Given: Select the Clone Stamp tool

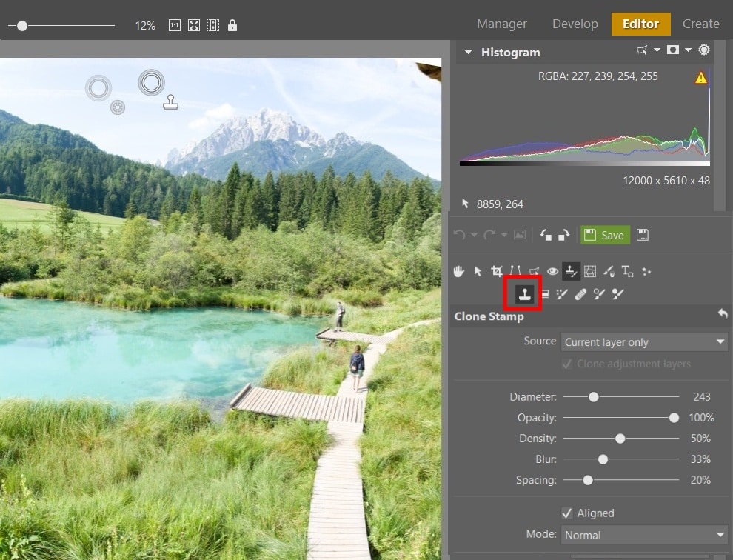Looking at the screenshot, I should pyautogui.click(x=525, y=294).
